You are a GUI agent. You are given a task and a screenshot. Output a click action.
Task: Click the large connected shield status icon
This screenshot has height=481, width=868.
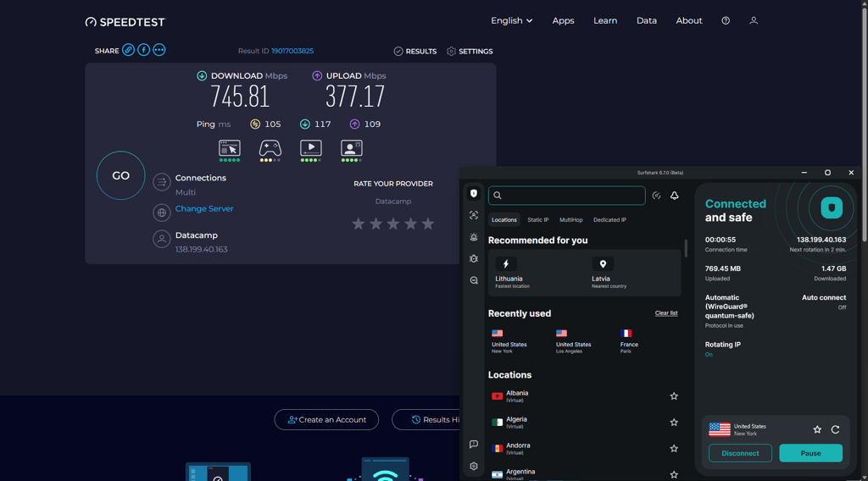(831, 207)
